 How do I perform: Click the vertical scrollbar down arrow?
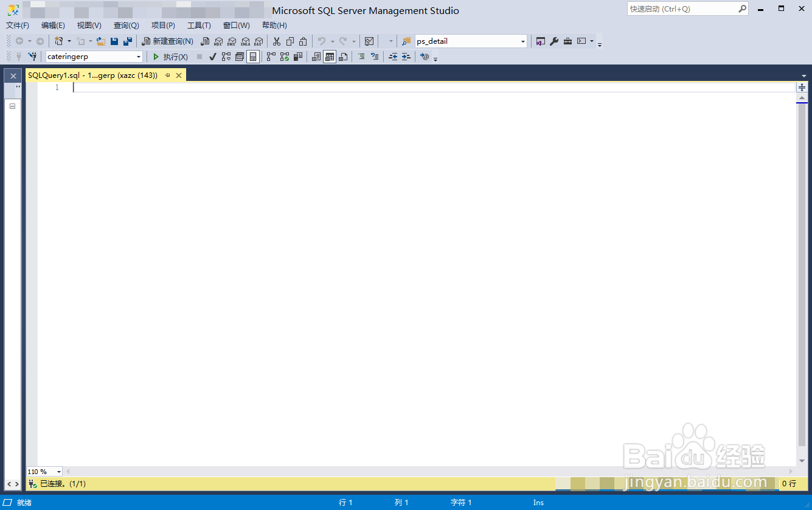click(x=802, y=461)
